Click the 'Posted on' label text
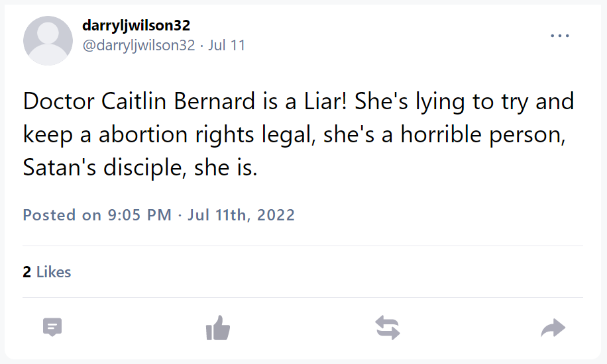 click(x=62, y=215)
